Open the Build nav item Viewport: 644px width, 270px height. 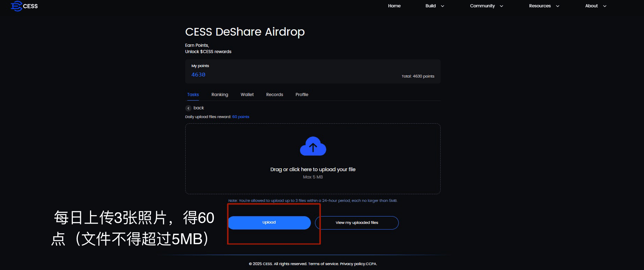[430, 6]
